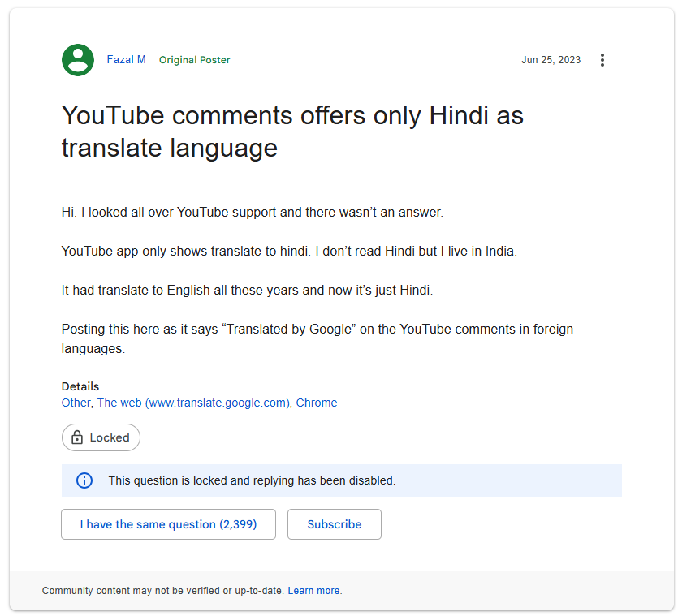Screen dimensions: 678x616
Task: Click the paragraph about YouTube app showing Hindi
Action: pos(289,252)
